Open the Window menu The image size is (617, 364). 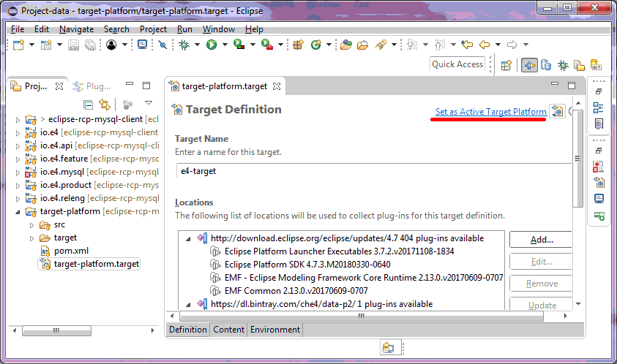pyautogui.click(x=218, y=29)
